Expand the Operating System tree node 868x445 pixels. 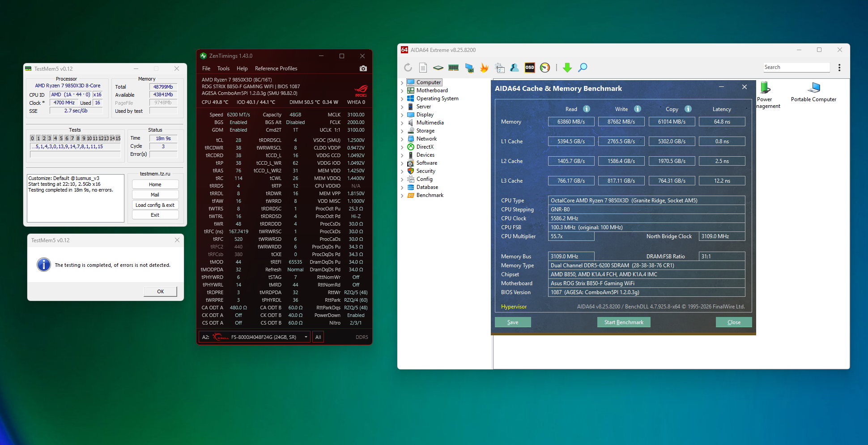[x=402, y=99]
